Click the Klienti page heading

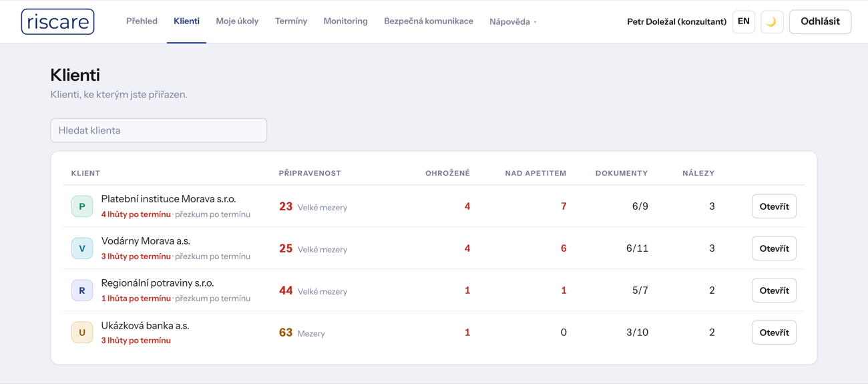(x=75, y=75)
